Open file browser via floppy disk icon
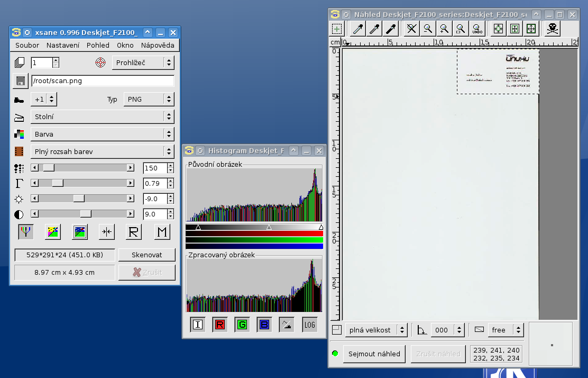The width and height of the screenshot is (588, 378). click(x=20, y=81)
